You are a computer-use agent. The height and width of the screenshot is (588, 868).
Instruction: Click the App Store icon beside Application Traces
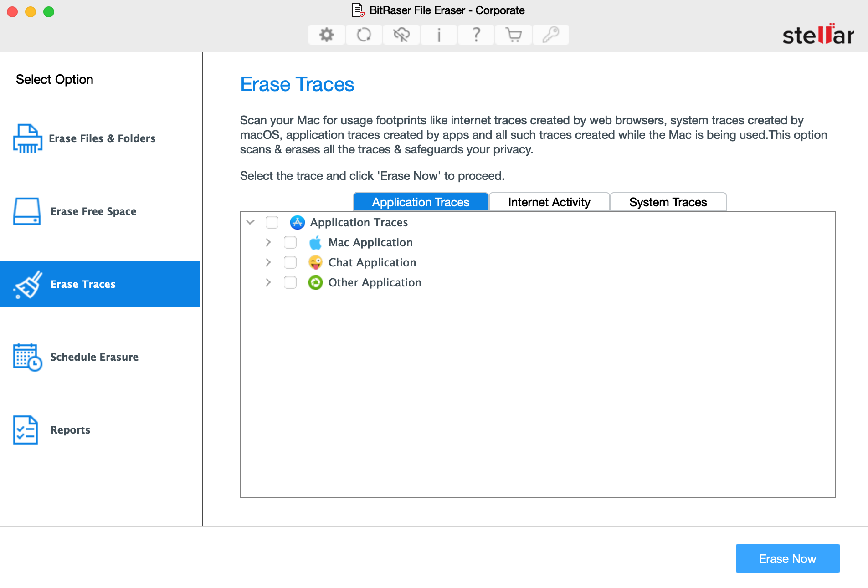[297, 222]
